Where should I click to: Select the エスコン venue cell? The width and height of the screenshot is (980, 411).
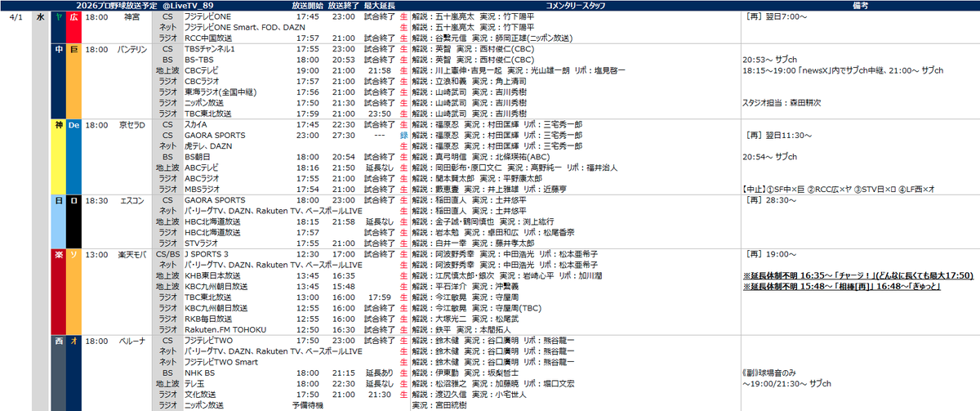[132, 199]
